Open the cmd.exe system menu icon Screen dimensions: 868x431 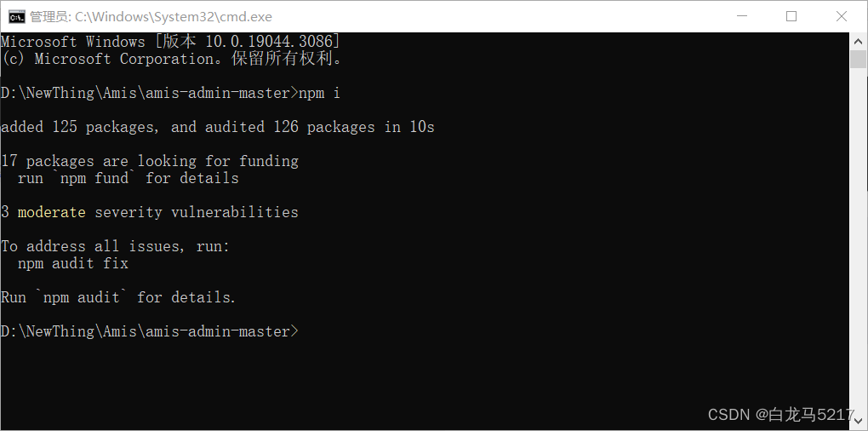[x=17, y=17]
